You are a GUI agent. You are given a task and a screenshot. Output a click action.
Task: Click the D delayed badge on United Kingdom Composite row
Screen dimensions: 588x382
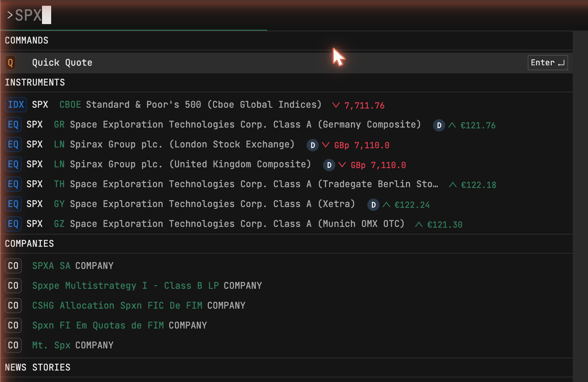click(x=329, y=165)
